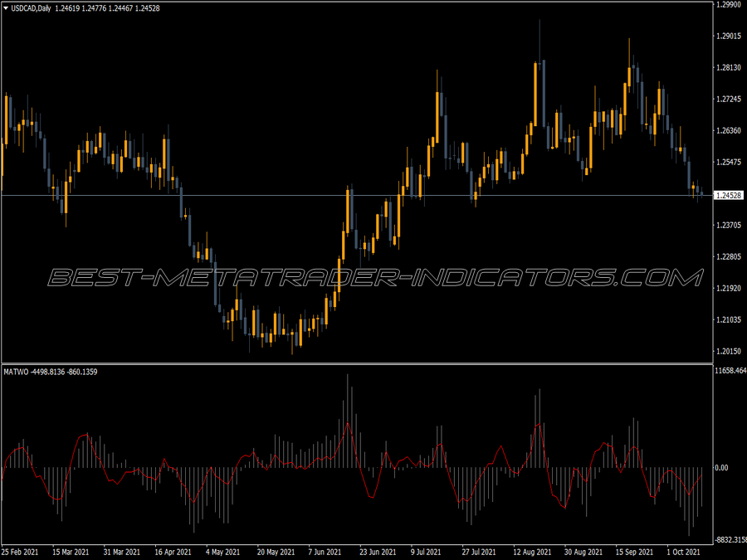The image size is (747, 560).
Task: Click the 15 Sep 2021 date label
Action: [634, 552]
